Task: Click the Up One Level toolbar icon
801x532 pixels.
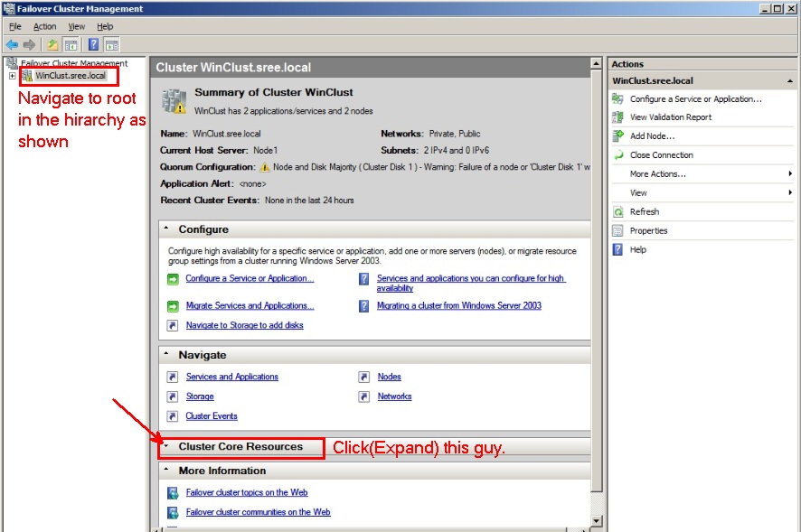Action: point(52,44)
